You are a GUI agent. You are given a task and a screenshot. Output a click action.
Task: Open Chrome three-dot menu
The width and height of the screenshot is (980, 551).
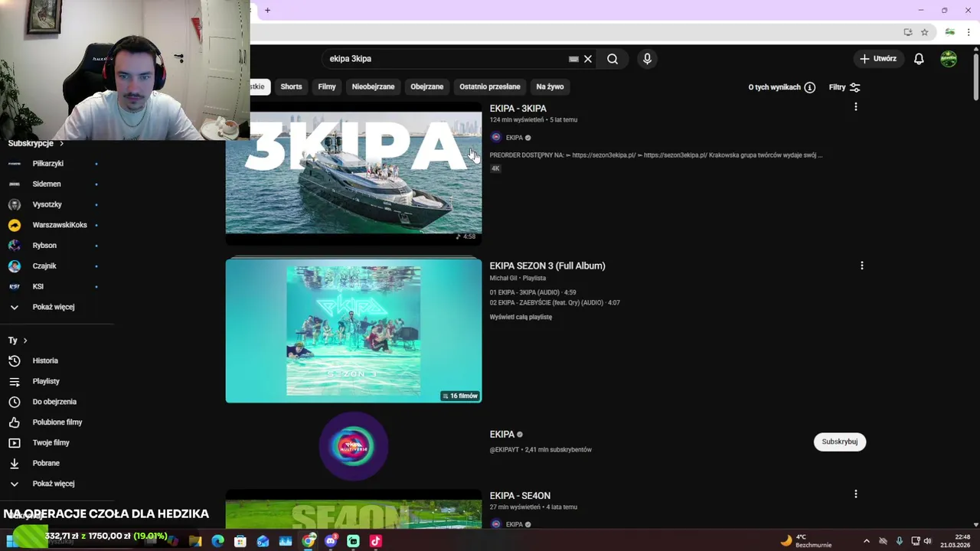969,32
